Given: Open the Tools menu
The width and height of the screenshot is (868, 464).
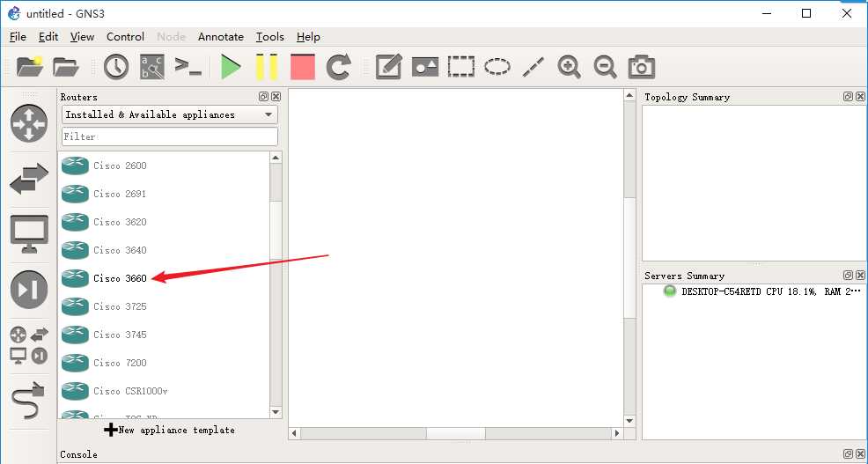Looking at the screenshot, I should [x=270, y=37].
